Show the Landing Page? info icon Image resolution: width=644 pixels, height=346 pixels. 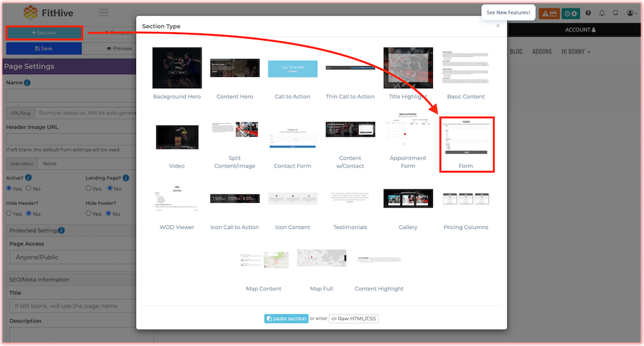click(126, 178)
